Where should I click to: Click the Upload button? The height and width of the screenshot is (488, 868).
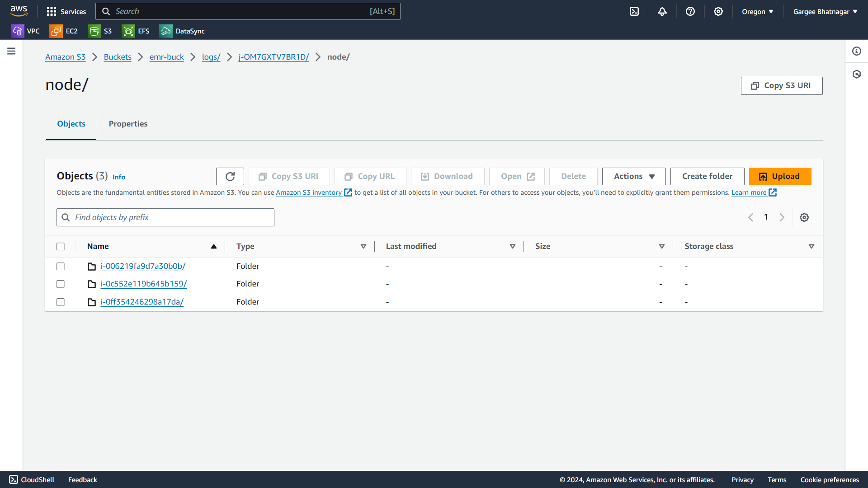780,176
